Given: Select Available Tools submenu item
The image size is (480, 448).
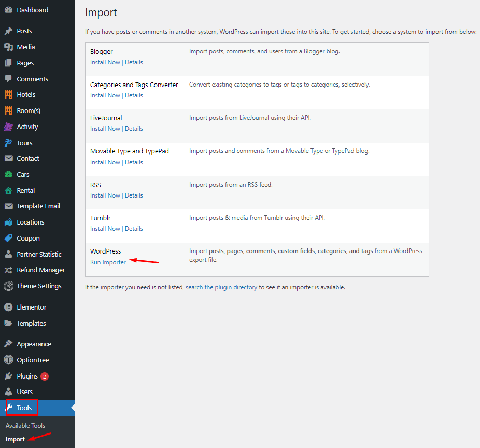Looking at the screenshot, I should pyautogui.click(x=25, y=426).
